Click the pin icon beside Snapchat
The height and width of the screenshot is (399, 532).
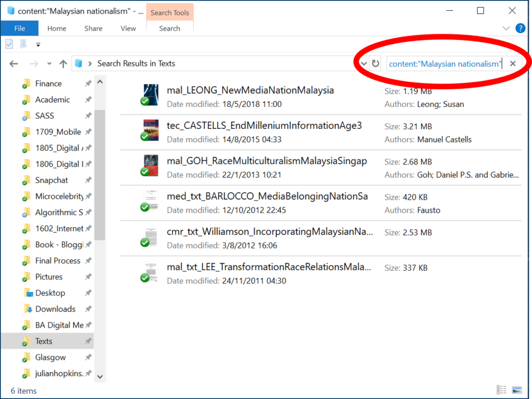88,180
